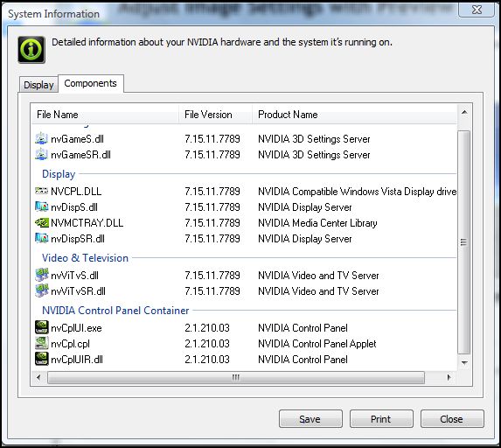The image size is (501, 448).
Task: Click version 7.15.11.7789 of nvGameS.dll
Action: [x=212, y=139]
